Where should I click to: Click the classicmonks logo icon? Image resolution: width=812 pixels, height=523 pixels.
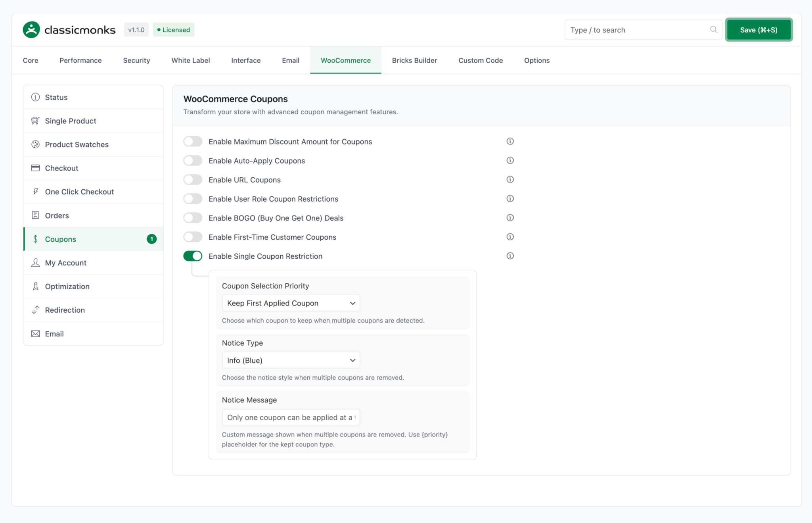coord(31,30)
